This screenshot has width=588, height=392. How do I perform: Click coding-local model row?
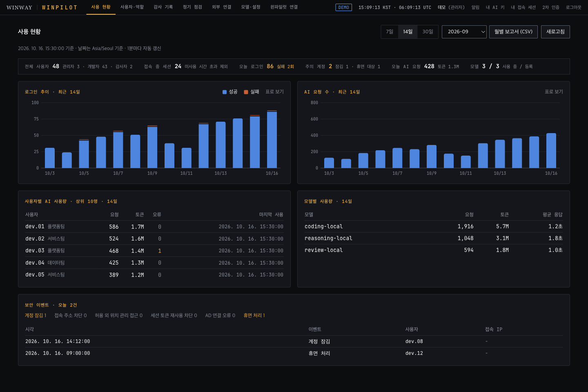click(434, 227)
